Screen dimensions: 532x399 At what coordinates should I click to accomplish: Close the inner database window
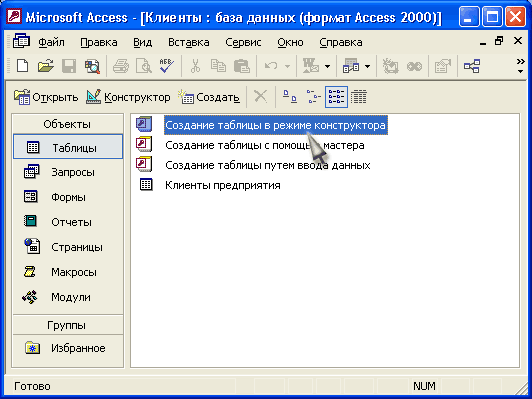518,41
